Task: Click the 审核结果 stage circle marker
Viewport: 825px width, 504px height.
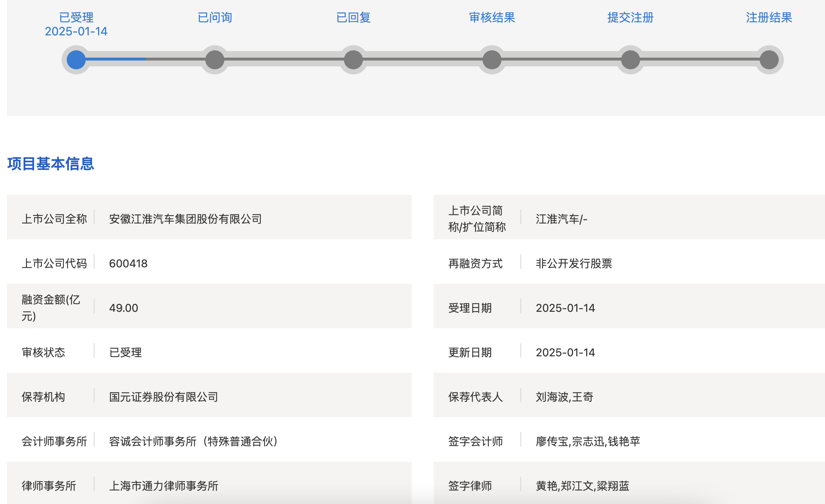Action: pyautogui.click(x=492, y=60)
